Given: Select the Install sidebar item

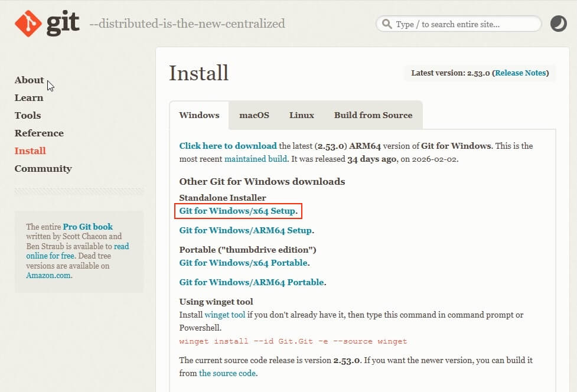Looking at the screenshot, I should [30, 151].
